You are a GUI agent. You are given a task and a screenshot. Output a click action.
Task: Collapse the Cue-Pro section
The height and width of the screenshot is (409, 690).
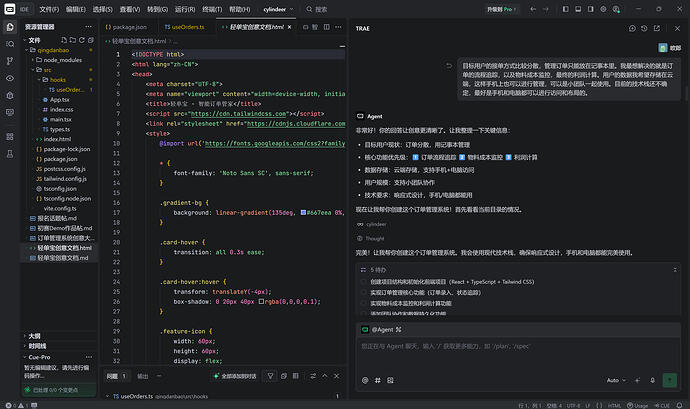39,357
